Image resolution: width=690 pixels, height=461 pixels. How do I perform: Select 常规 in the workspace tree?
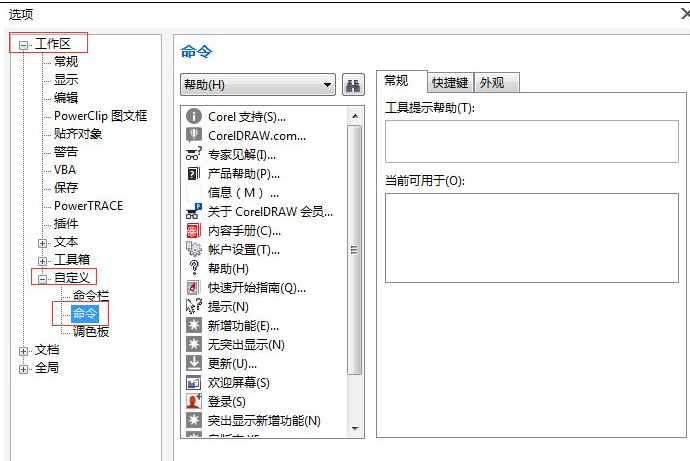66,62
